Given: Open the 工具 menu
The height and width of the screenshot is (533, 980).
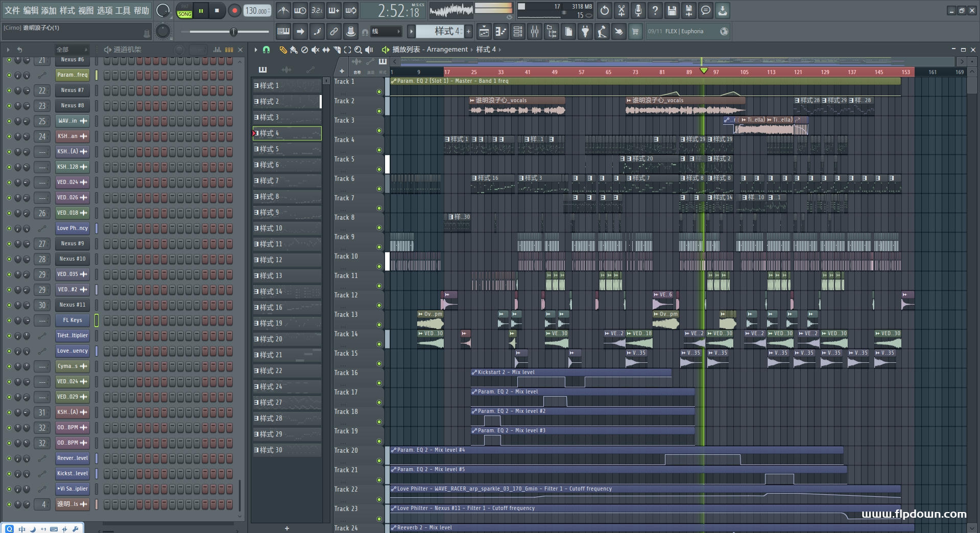Looking at the screenshot, I should point(123,11).
